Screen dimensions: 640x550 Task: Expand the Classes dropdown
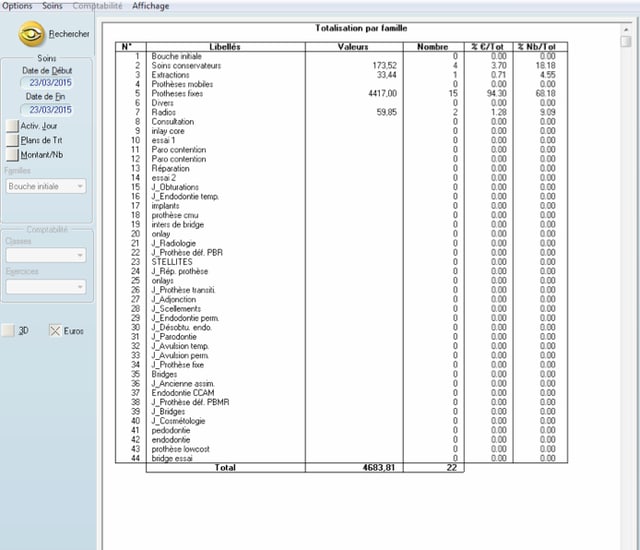(79, 255)
